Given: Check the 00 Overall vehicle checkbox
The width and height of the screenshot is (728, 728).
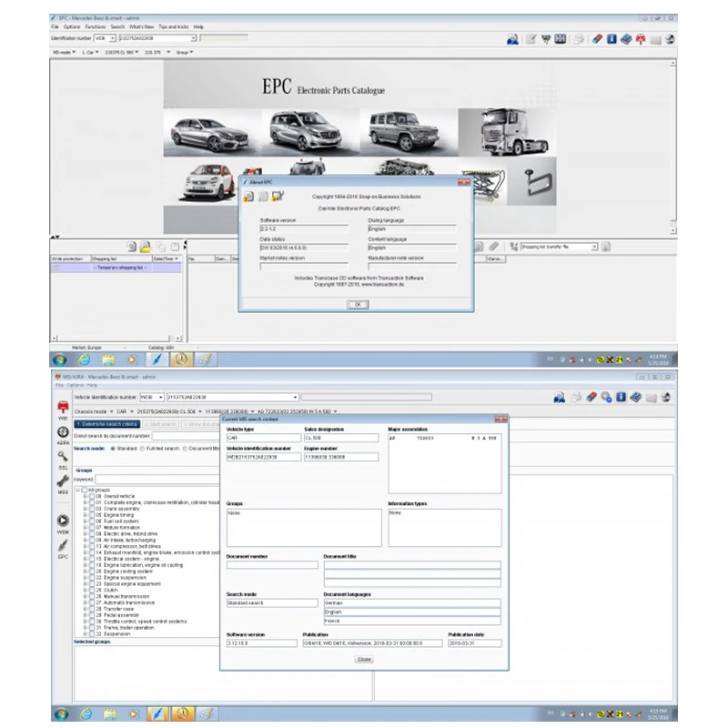Looking at the screenshot, I should pyautogui.click(x=92, y=496).
